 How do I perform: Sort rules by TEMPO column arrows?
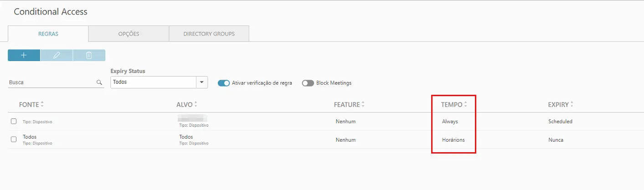tap(466, 104)
